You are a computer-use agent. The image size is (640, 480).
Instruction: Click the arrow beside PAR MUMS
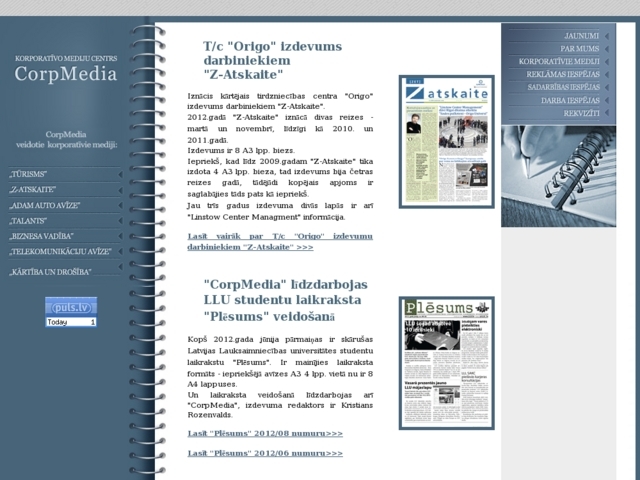coord(607,49)
